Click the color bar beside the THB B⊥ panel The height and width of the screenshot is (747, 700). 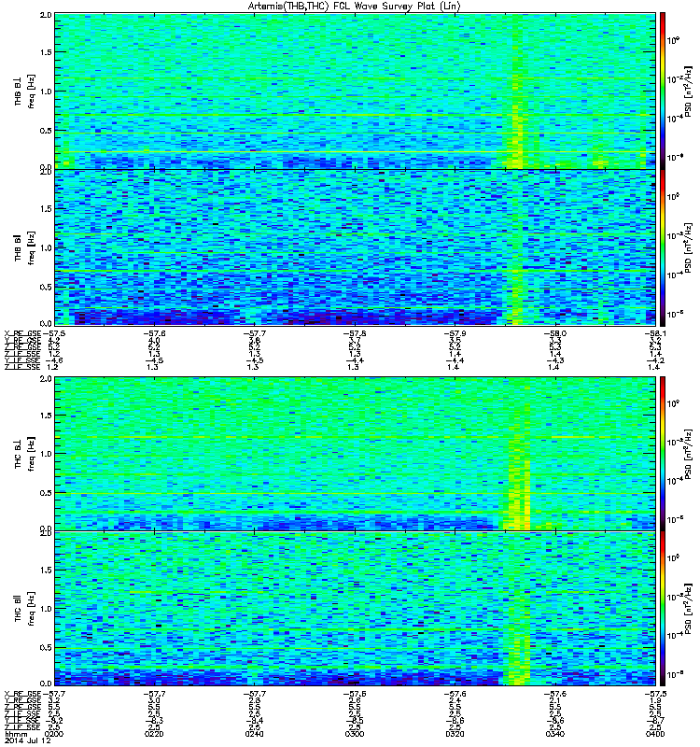(663, 91)
